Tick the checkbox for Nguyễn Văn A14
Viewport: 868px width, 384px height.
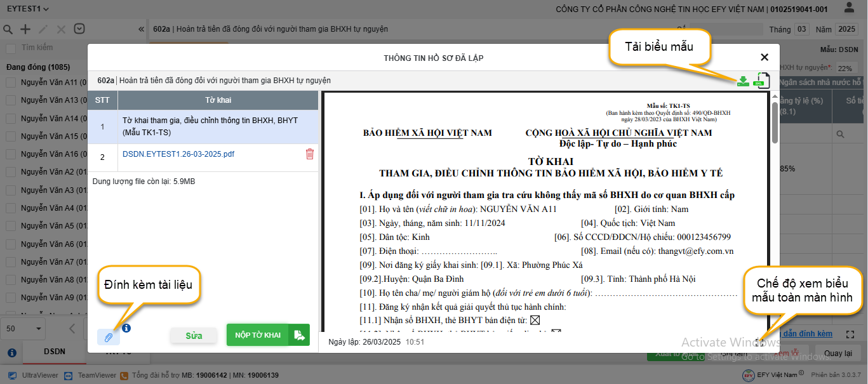coord(11,119)
